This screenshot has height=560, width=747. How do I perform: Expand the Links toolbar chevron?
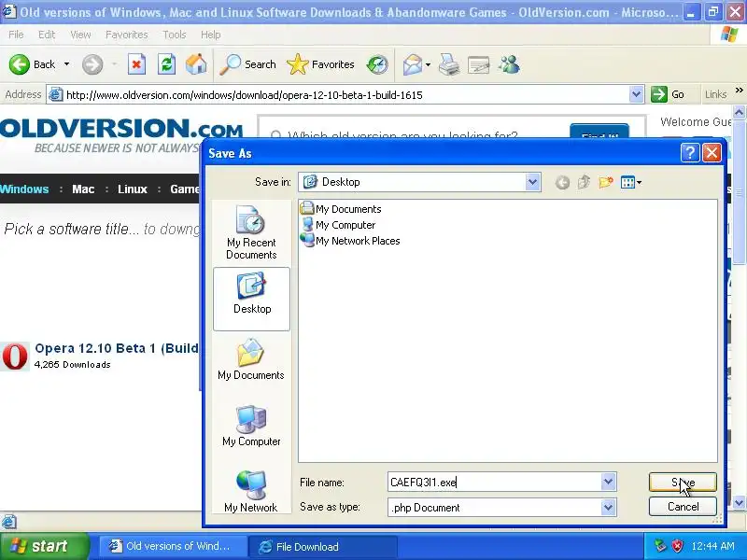(739, 91)
